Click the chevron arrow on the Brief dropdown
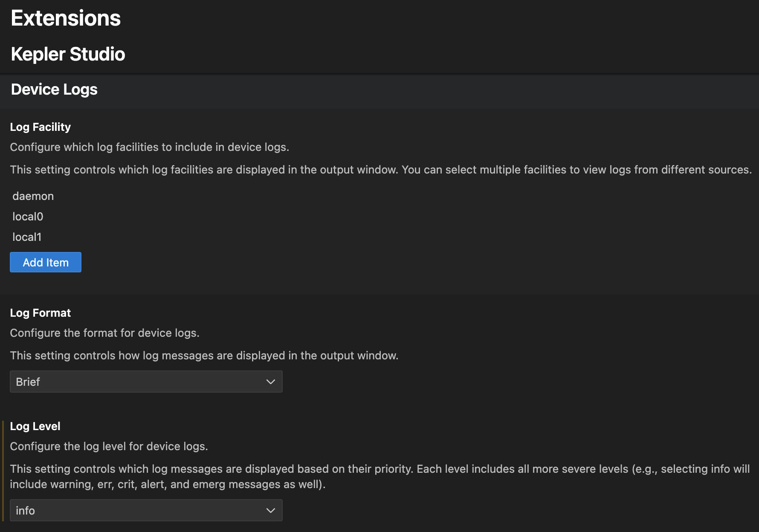The height and width of the screenshot is (532, 759). (270, 382)
